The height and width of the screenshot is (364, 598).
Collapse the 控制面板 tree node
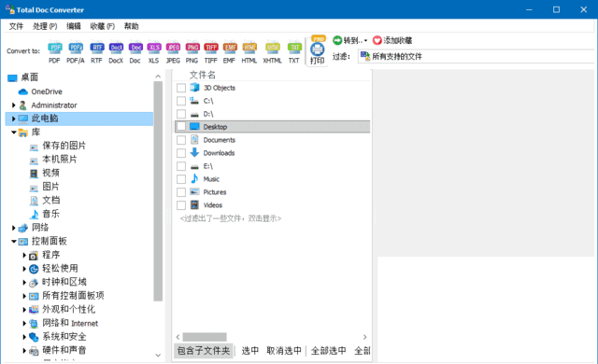click(14, 242)
